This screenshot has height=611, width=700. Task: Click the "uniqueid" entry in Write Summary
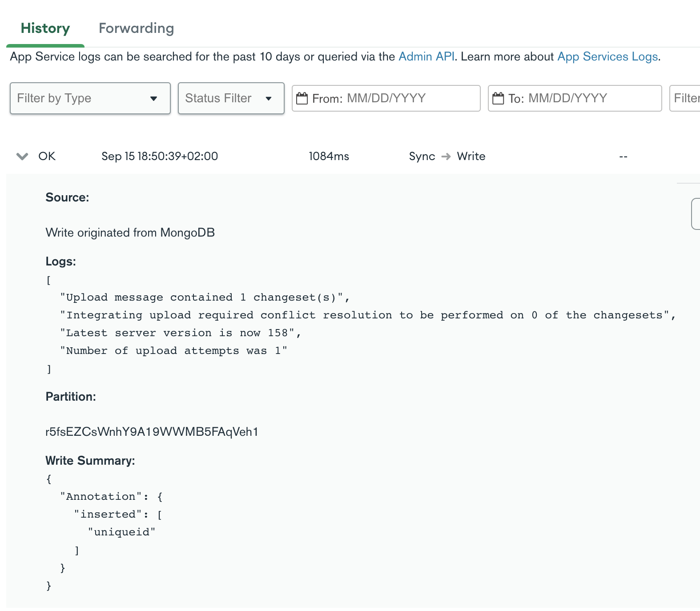[121, 532]
